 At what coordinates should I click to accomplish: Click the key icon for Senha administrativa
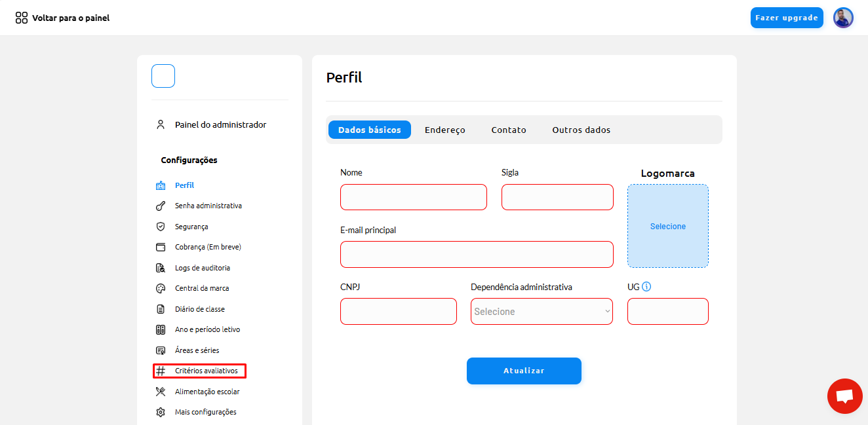pos(161,206)
